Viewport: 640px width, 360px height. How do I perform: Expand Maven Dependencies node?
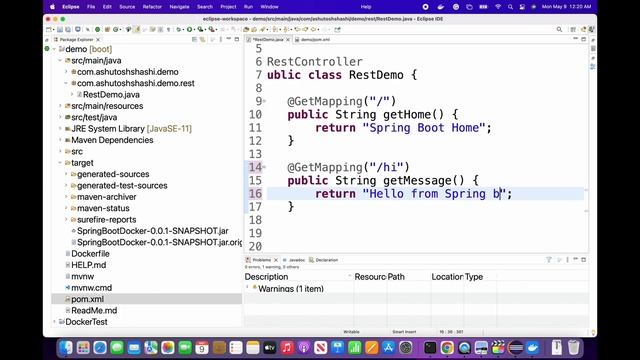click(60, 140)
